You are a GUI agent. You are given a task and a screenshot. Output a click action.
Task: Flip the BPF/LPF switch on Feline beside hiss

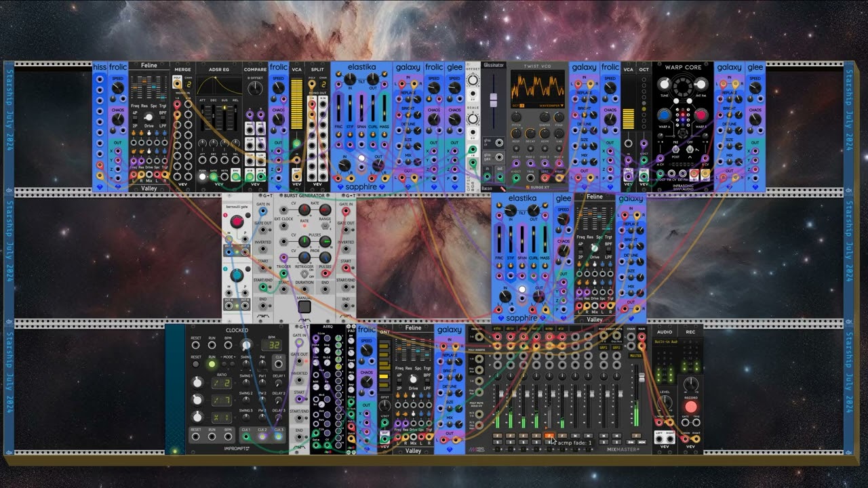[x=163, y=119]
